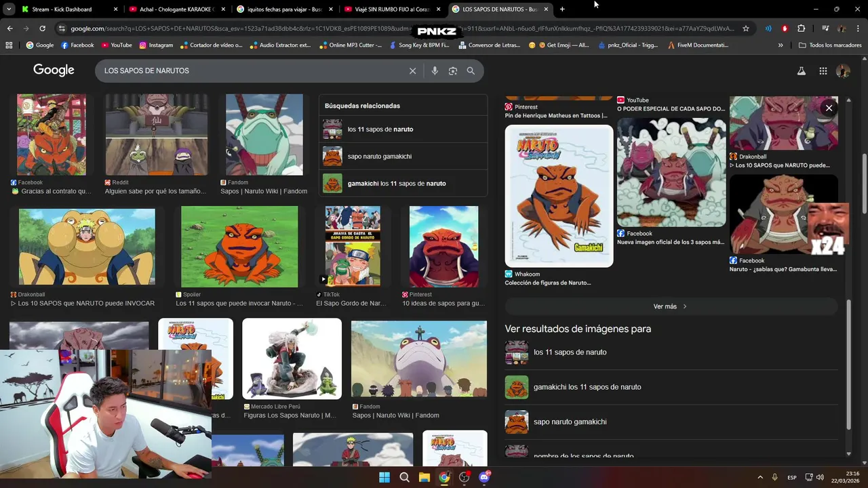Click taskbar microphone tray icon
This screenshot has width=868, height=488.
[774, 477]
